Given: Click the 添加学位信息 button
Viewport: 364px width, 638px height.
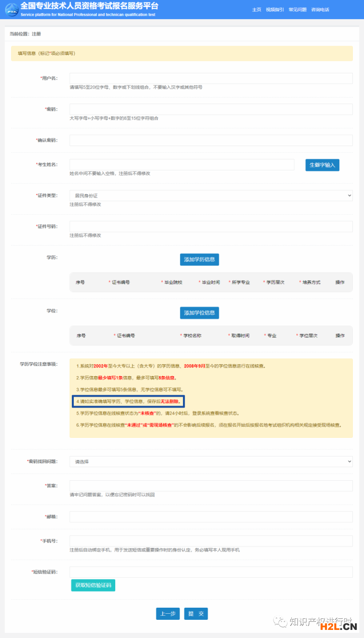Looking at the screenshot, I should pyautogui.click(x=199, y=313).
